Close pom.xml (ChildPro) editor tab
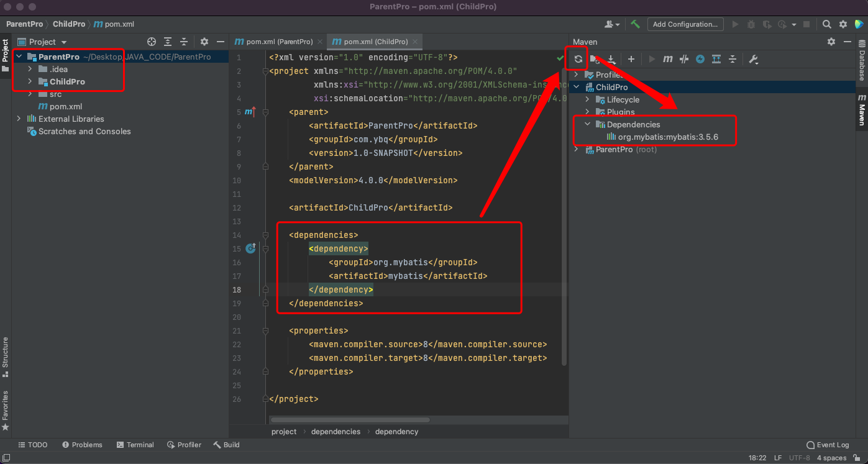This screenshot has width=868, height=464. pyautogui.click(x=415, y=42)
